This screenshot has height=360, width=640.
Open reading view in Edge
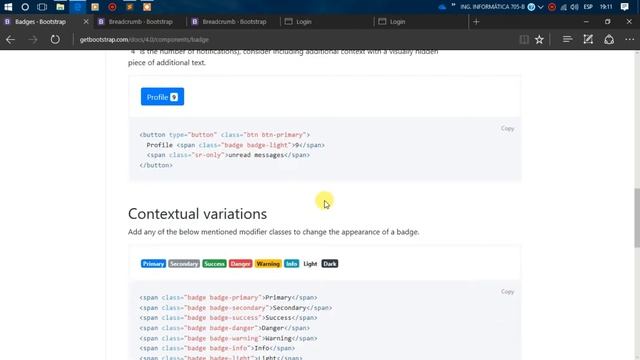tap(524, 40)
